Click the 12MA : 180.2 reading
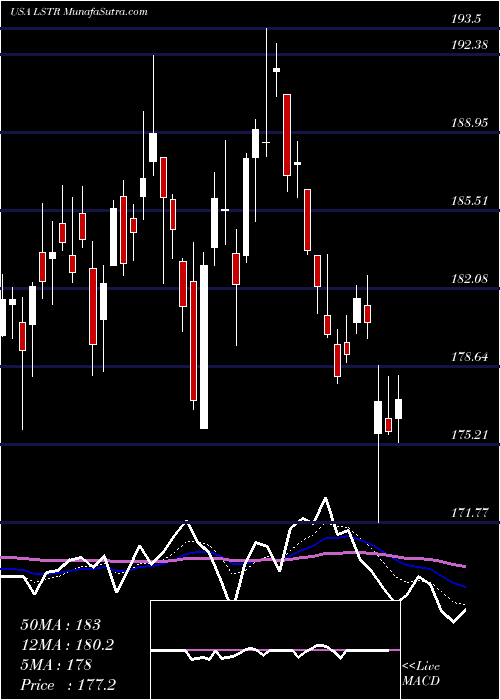Screen dimensions: 500x700 coord(67,645)
